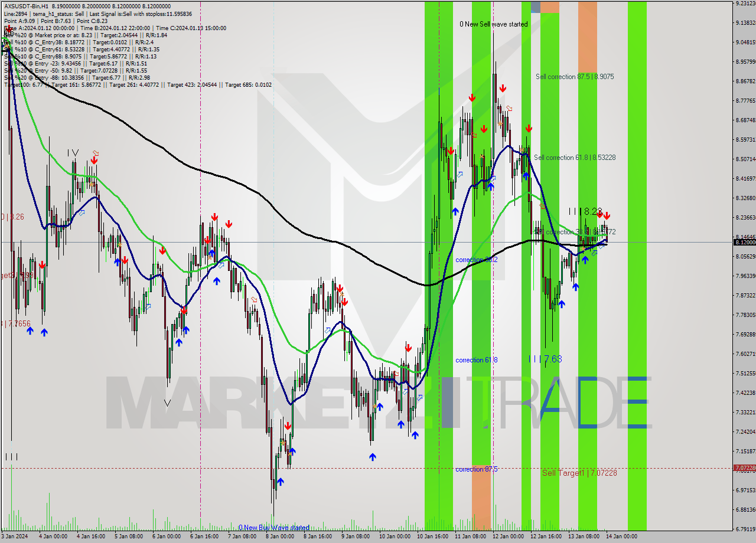Click the '4 Jan 16:00' time axis label
Image resolution: width=756 pixels, height=543 pixels.
click(90, 537)
